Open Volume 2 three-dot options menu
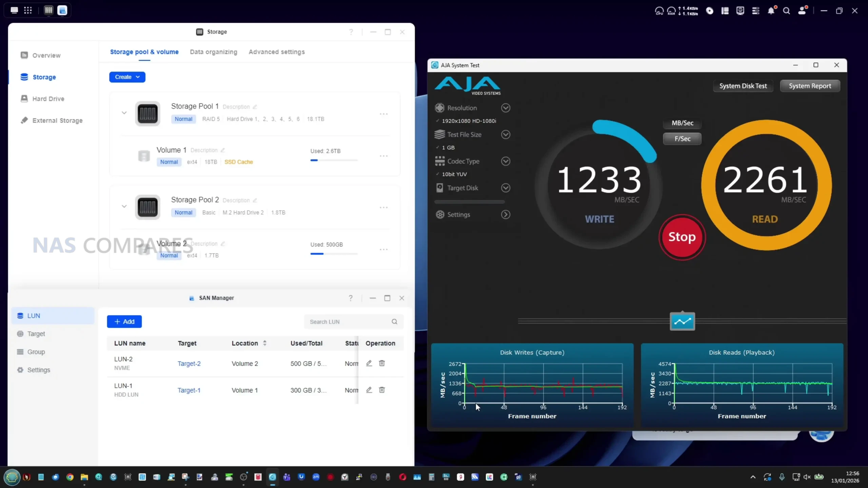Image resolution: width=868 pixels, height=488 pixels. [x=383, y=249]
